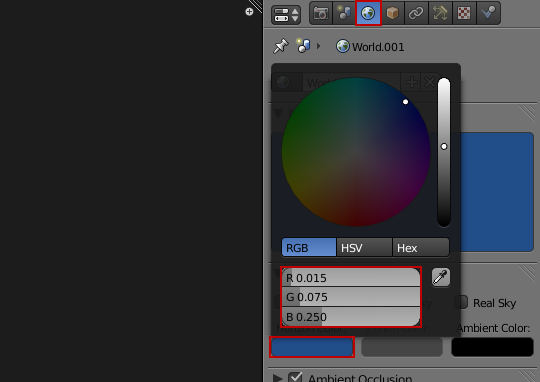The height and width of the screenshot is (382, 540).
Task: Click the R 0.015 red channel slider
Action: tap(351, 278)
